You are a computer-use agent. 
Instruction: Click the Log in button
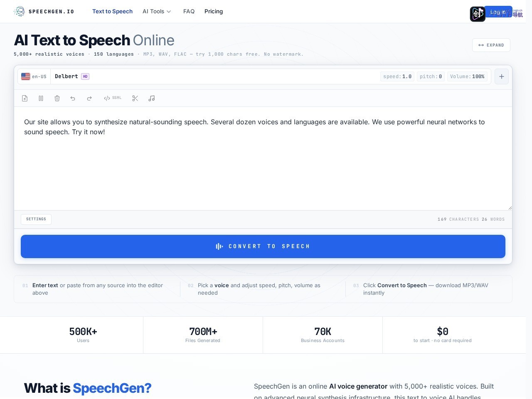coord(498,12)
